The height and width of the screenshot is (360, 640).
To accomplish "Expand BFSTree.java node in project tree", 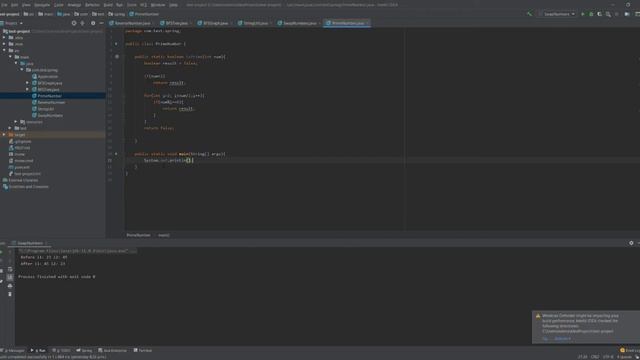I will click(x=27, y=89).
